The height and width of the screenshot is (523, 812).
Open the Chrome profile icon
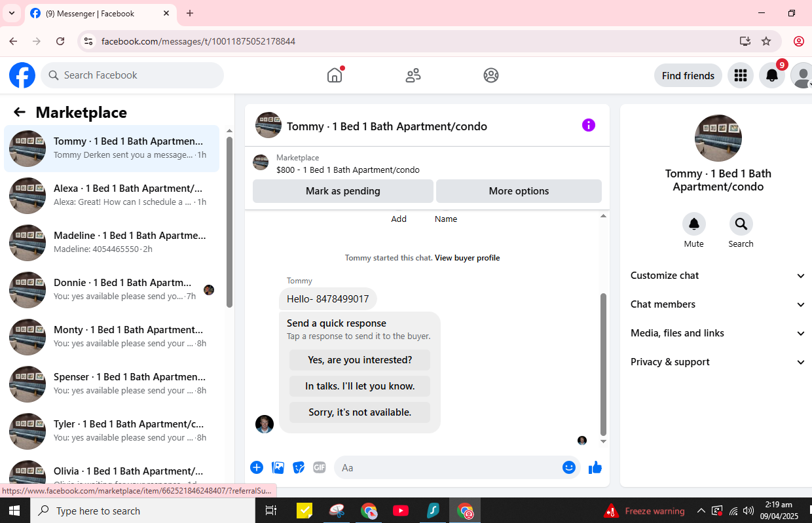click(799, 41)
